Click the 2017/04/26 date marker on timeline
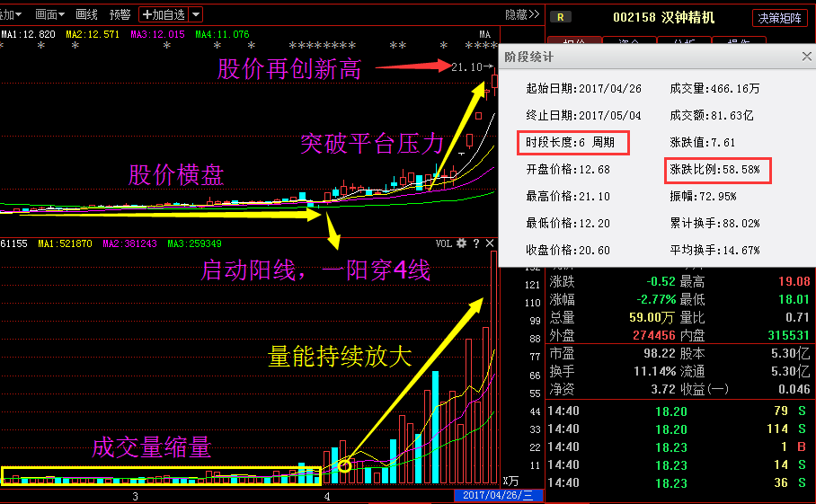 pyautogui.click(x=498, y=495)
